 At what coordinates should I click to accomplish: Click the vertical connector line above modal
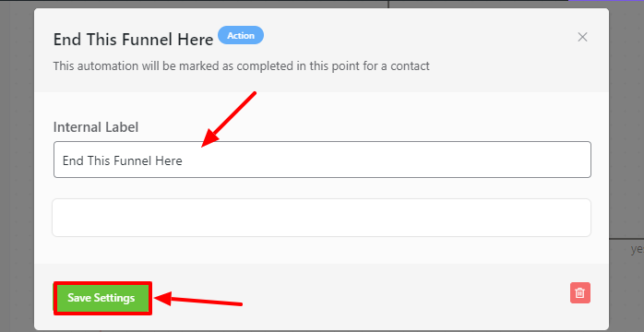(388, 4)
